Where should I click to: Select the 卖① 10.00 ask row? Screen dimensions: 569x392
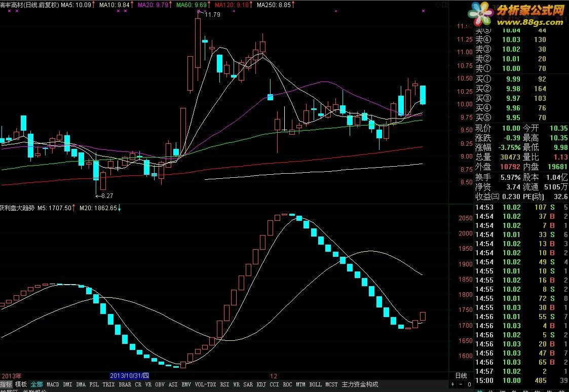tap(511, 68)
